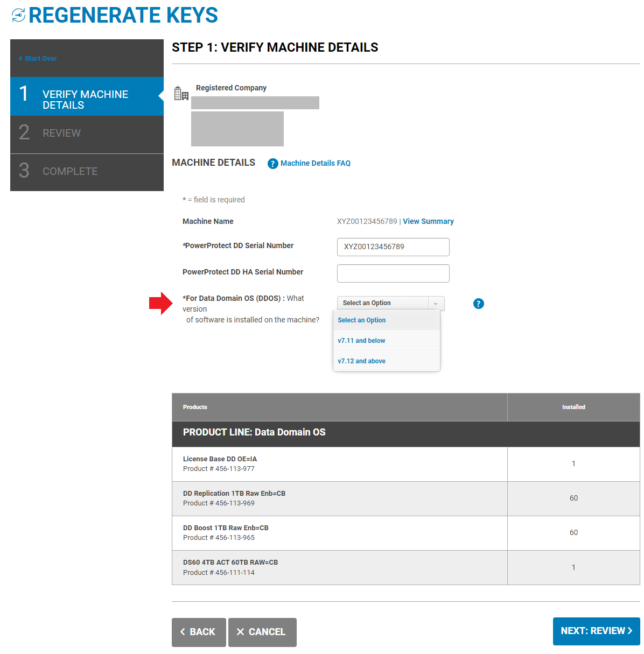Select v7.12 and above from the dropdown
644x654 pixels.
click(361, 361)
